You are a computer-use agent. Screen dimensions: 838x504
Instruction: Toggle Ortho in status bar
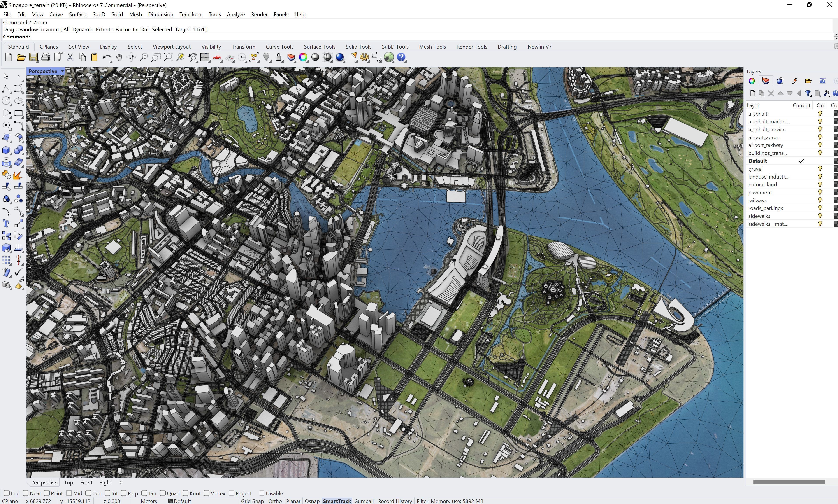(275, 501)
